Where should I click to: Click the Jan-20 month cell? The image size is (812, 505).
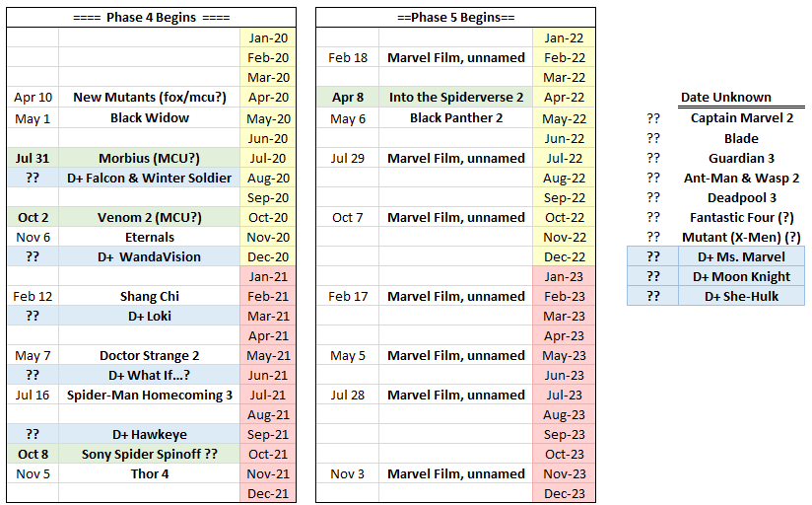[x=268, y=37]
